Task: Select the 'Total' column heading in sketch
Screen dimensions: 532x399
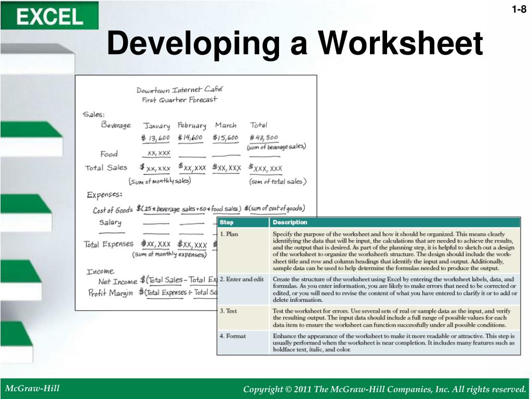Action: pos(259,125)
